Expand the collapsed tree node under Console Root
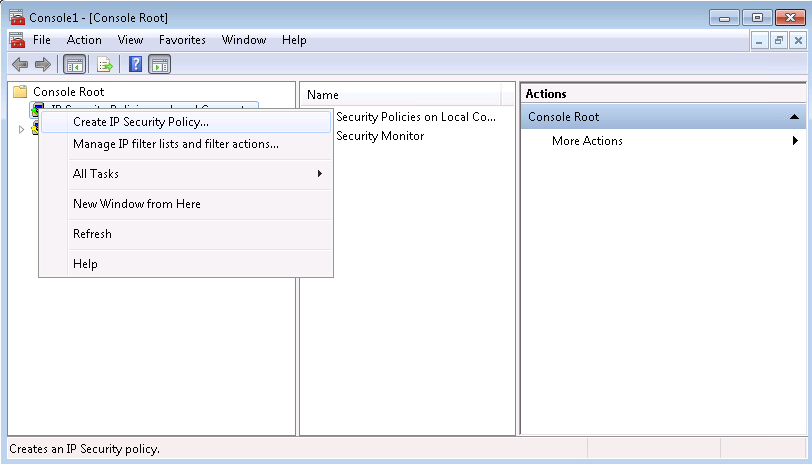 click(x=21, y=129)
